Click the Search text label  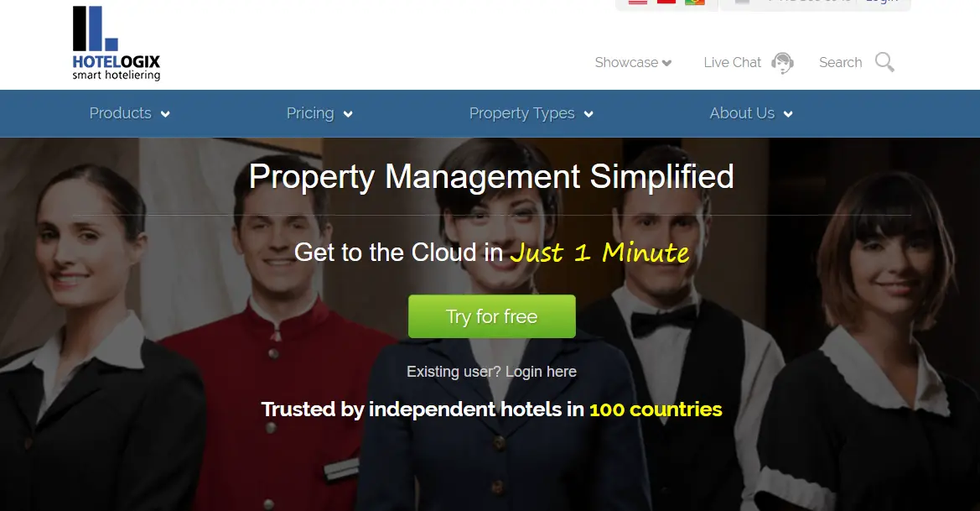click(x=840, y=63)
